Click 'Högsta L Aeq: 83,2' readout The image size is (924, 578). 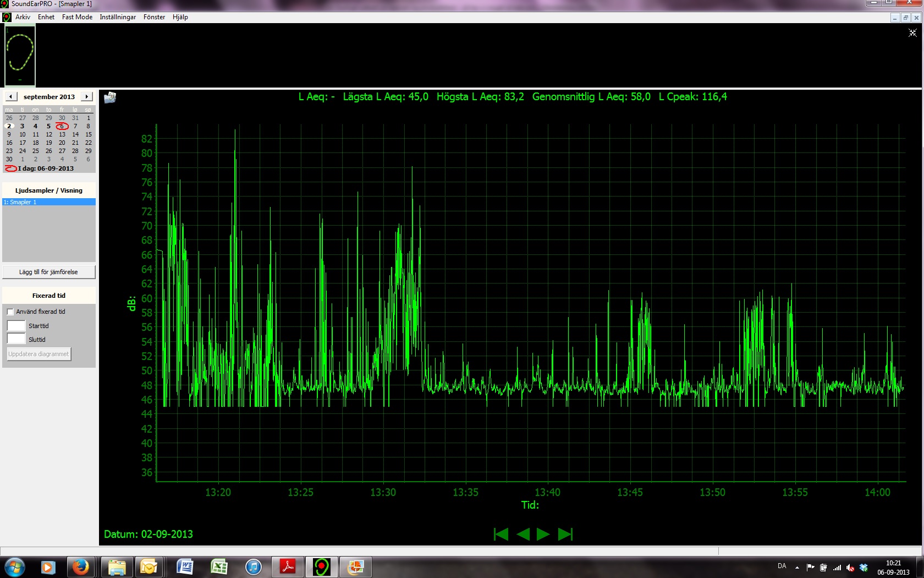pos(480,97)
